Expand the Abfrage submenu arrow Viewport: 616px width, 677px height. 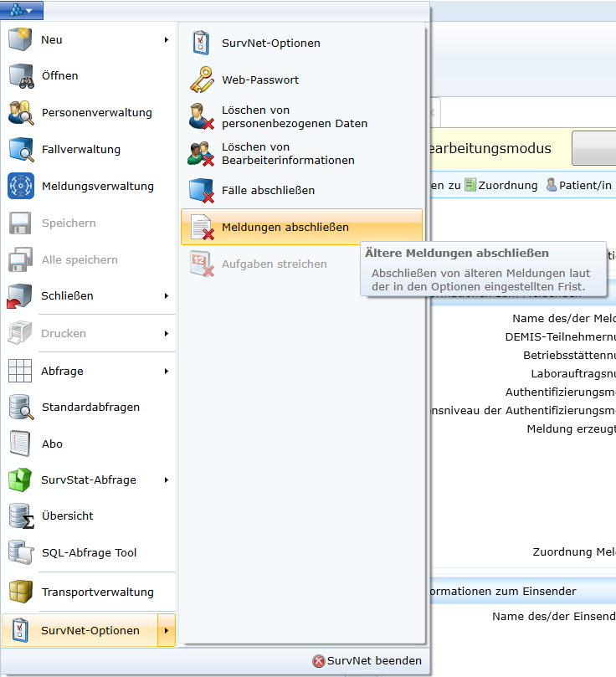pyautogui.click(x=167, y=372)
